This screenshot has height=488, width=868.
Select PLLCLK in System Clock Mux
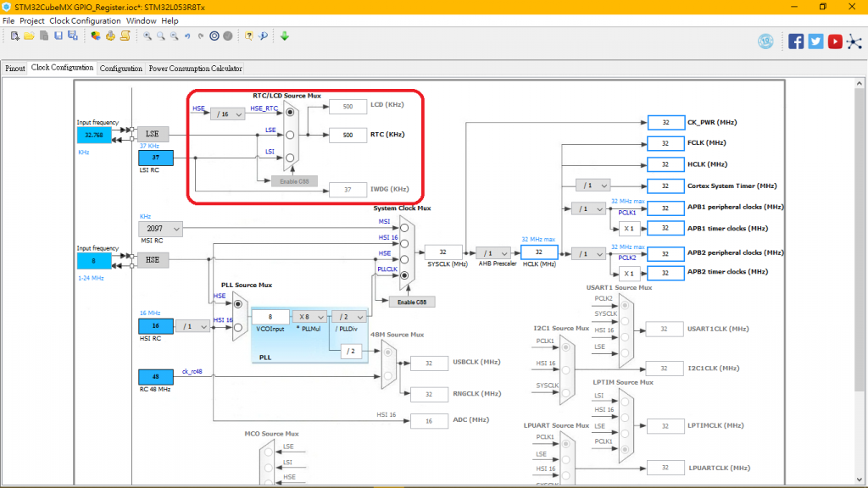tap(404, 275)
